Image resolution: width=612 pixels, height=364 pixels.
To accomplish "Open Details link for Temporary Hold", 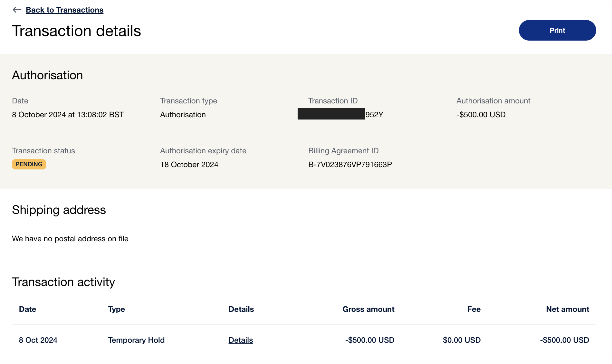I will coord(241,340).
